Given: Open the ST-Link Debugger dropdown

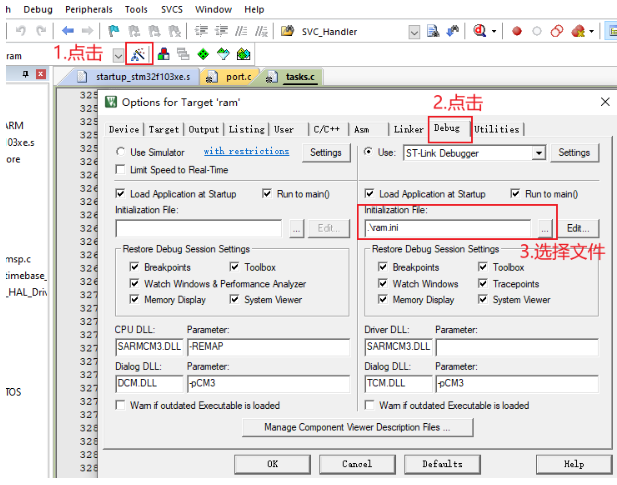Looking at the screenshot, I should pyautogui.click(x=539, y=153).
